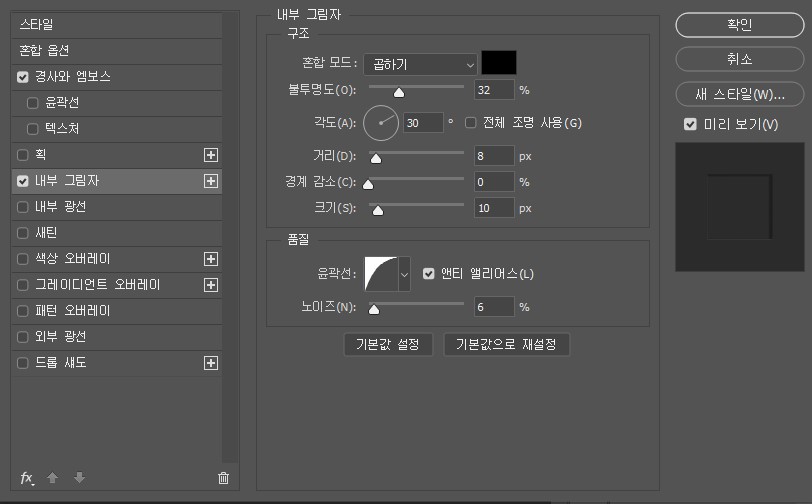Enable 색상 오버레이 checkbox
Screen dimensions: 812x504
(22, 259)
